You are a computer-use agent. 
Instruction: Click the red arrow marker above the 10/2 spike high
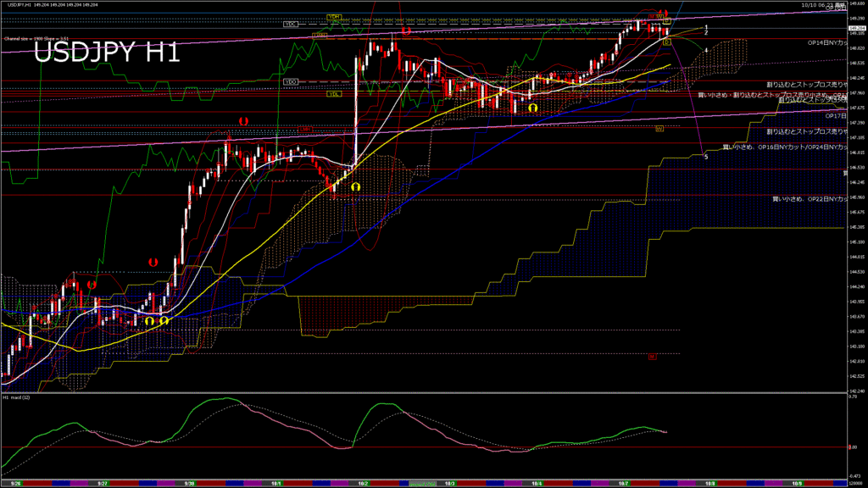pos(406,31)
